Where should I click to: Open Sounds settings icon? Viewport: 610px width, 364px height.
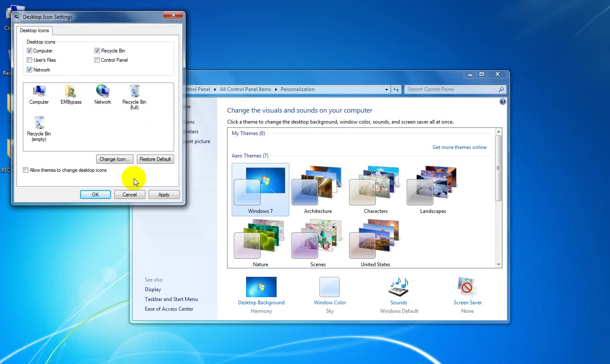(x=399, y=287)
